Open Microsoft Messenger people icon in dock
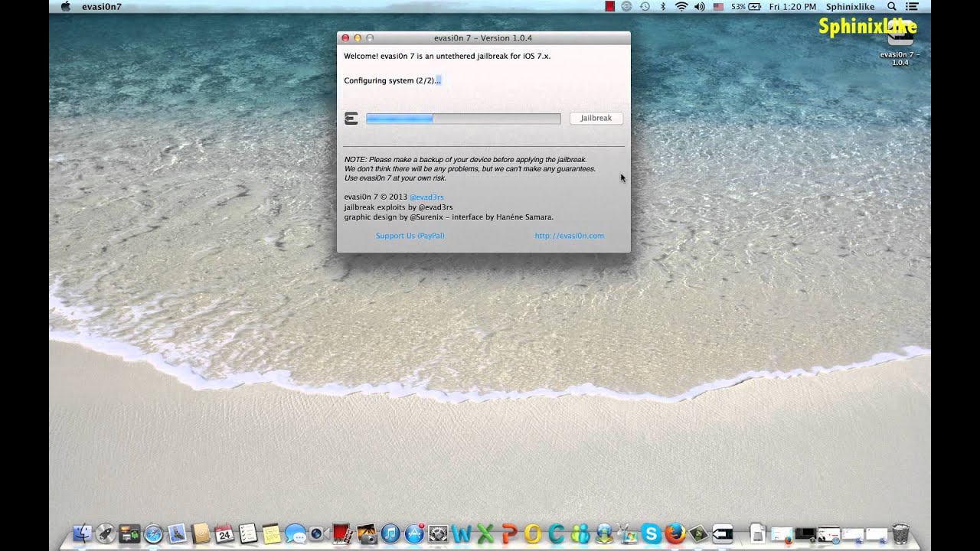The image size is (980, 551). 580,533
